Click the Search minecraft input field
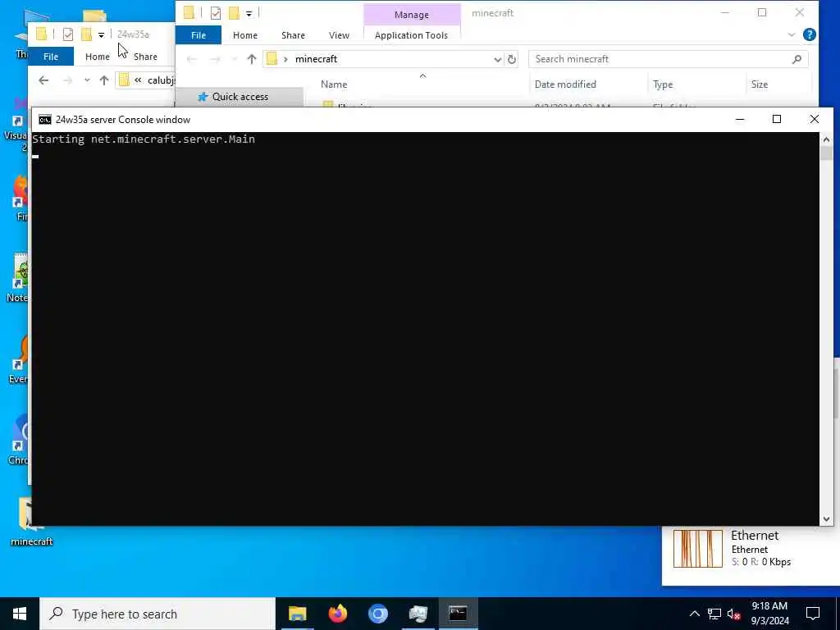 tap(661, 59)
